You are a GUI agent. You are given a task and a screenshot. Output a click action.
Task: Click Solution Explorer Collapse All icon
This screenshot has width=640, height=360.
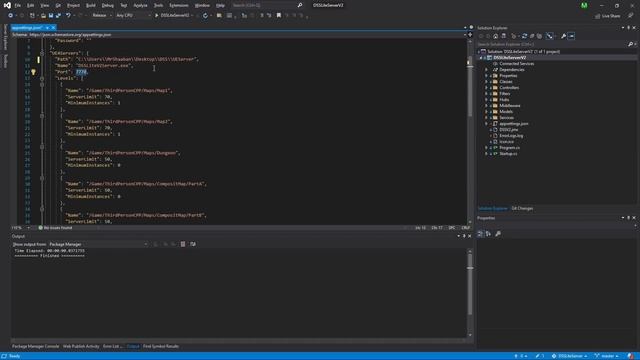[532, 36]
